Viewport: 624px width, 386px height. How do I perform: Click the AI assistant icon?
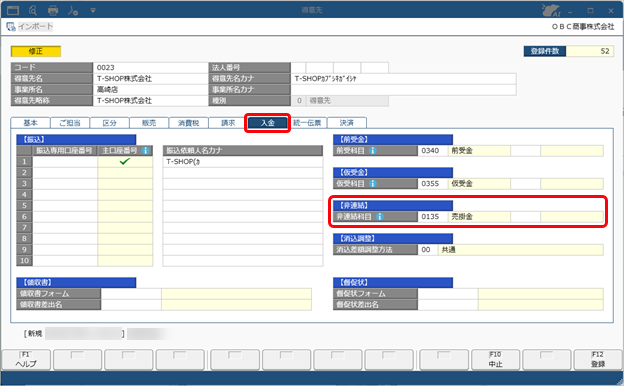[551, 10]
